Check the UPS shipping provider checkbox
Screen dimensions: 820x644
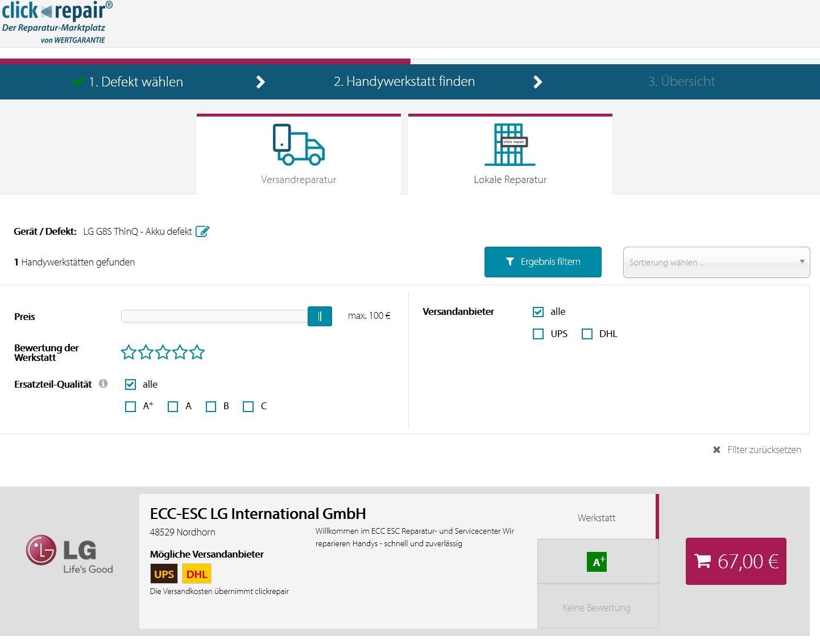click(538, 334)
